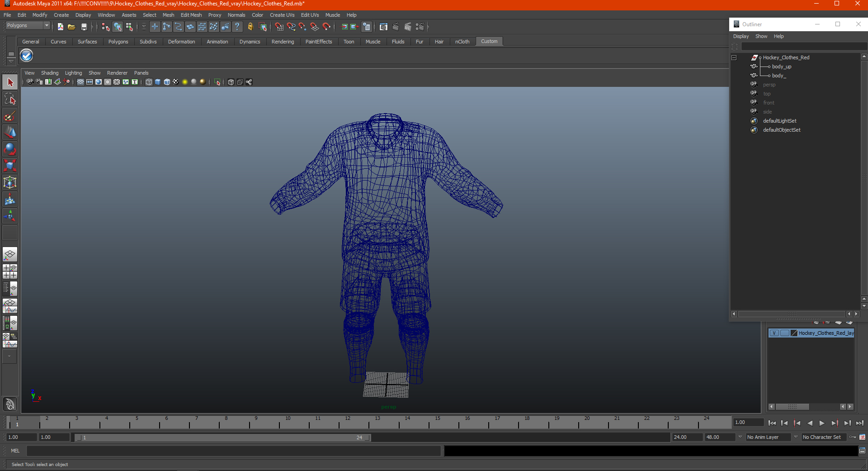Image resolution: width=868 pixels, height=471 pixels.
Task: Go to start of playback range
Action: [x=772, y=423]
